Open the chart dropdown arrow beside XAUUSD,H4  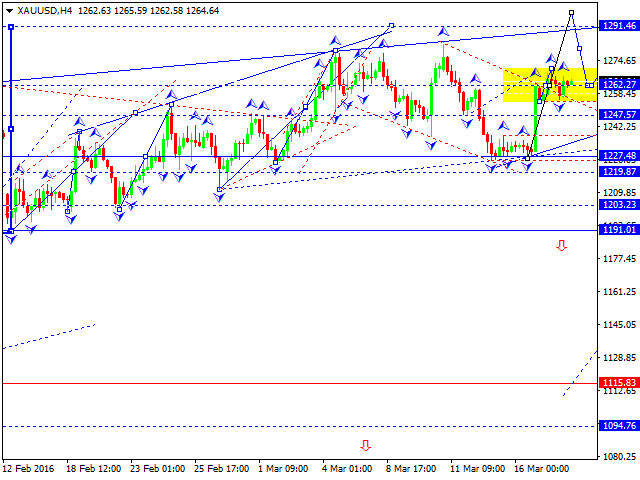7,10
